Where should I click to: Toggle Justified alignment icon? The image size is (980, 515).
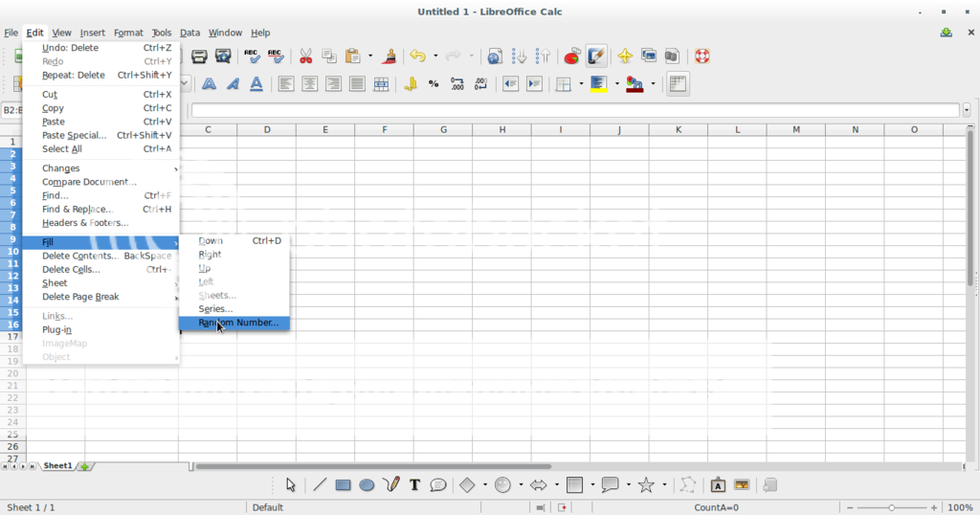(357, 83)
